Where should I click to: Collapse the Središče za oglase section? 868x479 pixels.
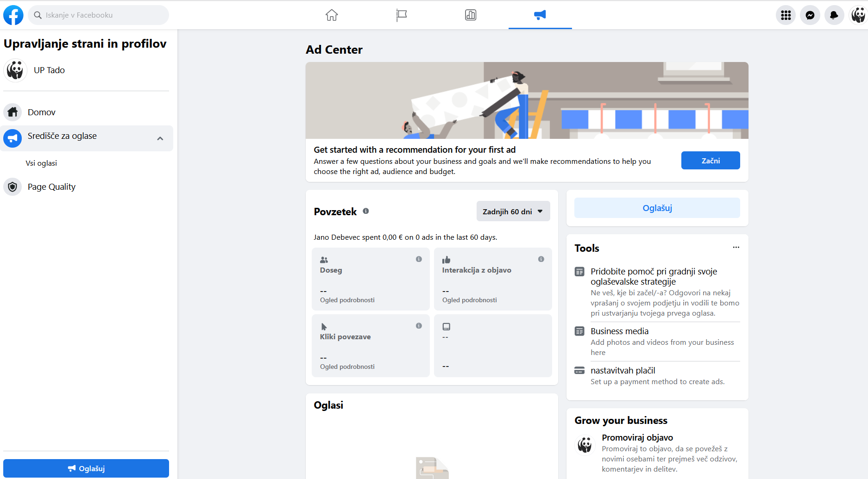pos(160,138)
